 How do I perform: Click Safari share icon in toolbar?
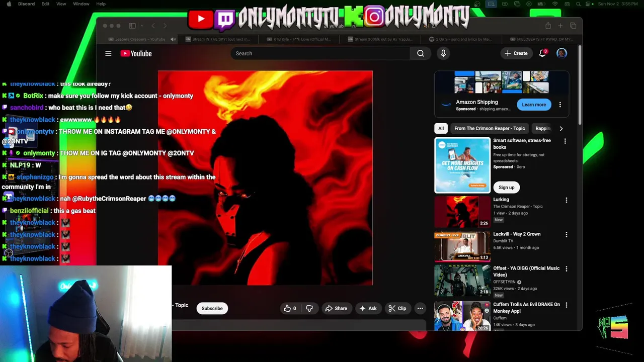click(x=548, y=26)
